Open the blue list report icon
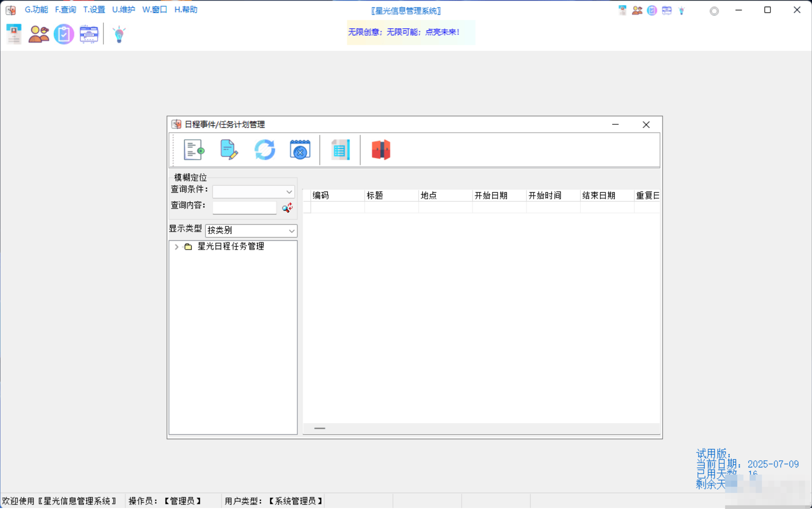The height and width of the screenshot is (509, 812). pos(340,150)
